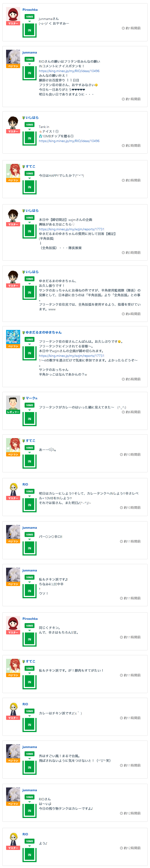Click the 10MB chip beside バー〇ン〇辛口 comment
The height and width of the screenshot is (868, 150).
click(x=30, y=535)
